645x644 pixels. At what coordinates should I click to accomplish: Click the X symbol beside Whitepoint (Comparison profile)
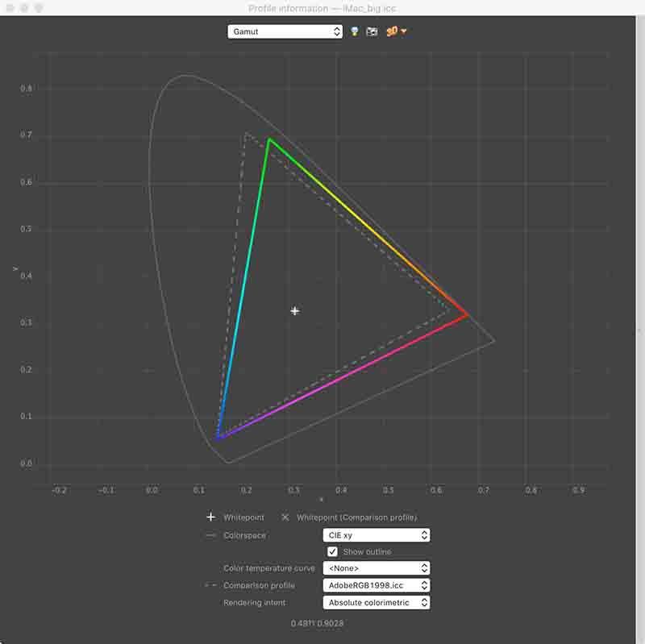[x=285, y=517]
